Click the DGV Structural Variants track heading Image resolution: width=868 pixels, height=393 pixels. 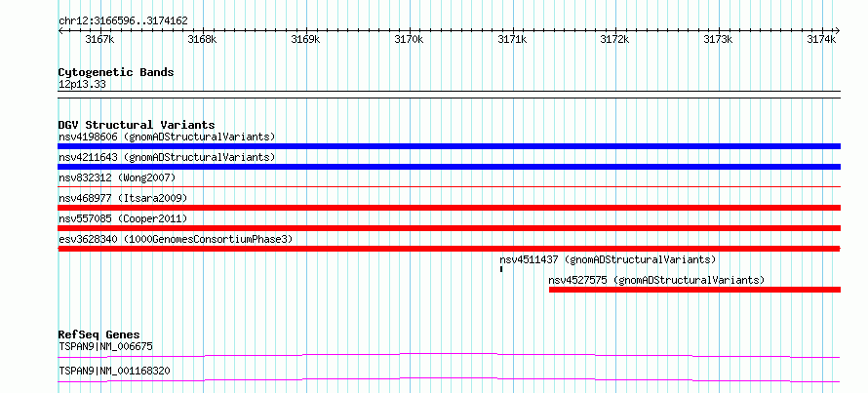[137, 125]
